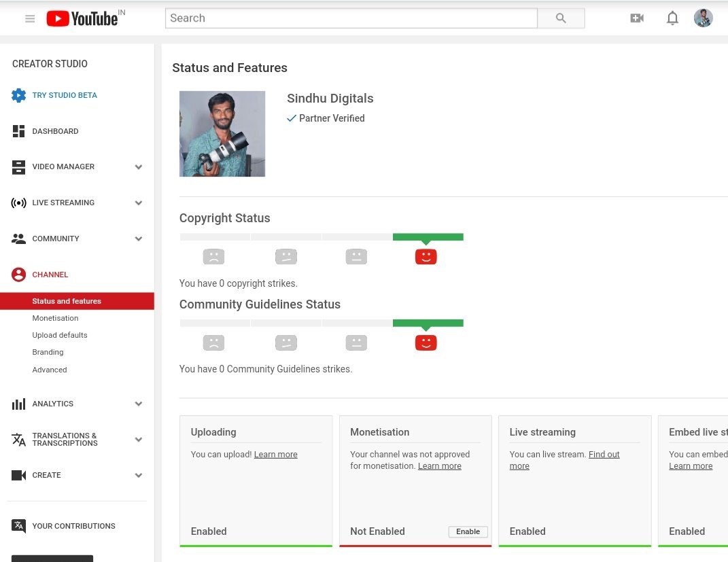The width and height of the screenshot is (728, 562).
Task: Click the Create camera icon
Action: coord(18,475)
